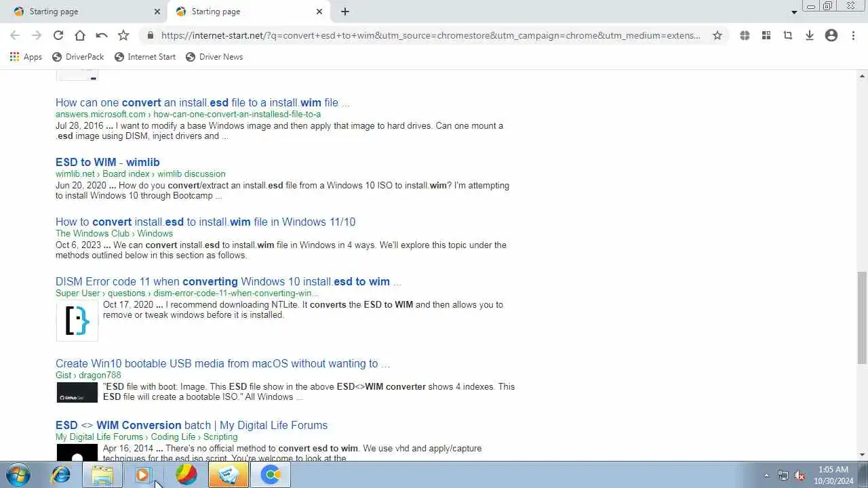Click the star icon left of address bar
The height and width of the screenshot is (488, 868).
123,35
